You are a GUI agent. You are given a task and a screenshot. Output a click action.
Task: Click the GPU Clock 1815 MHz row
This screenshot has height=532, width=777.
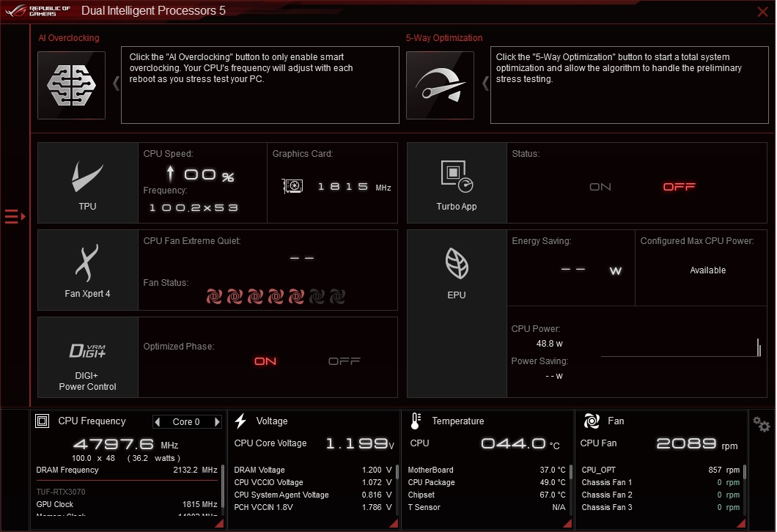127,504
